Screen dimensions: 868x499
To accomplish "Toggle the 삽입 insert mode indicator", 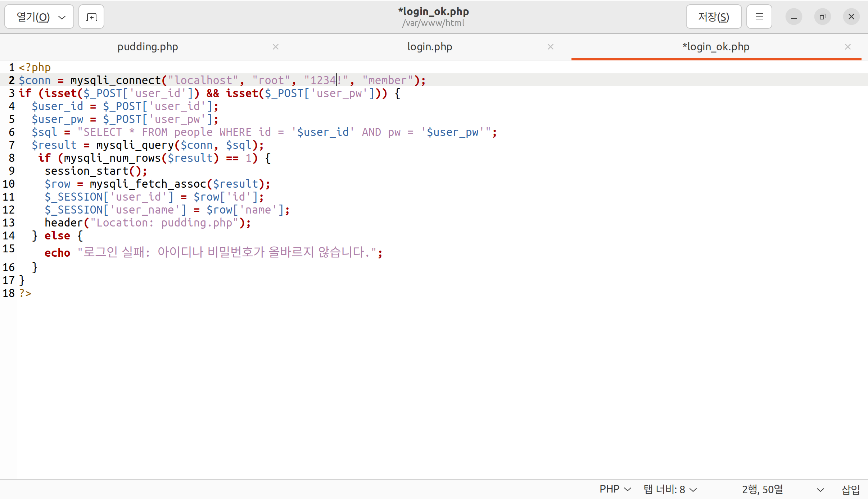I will pos(850,489).
